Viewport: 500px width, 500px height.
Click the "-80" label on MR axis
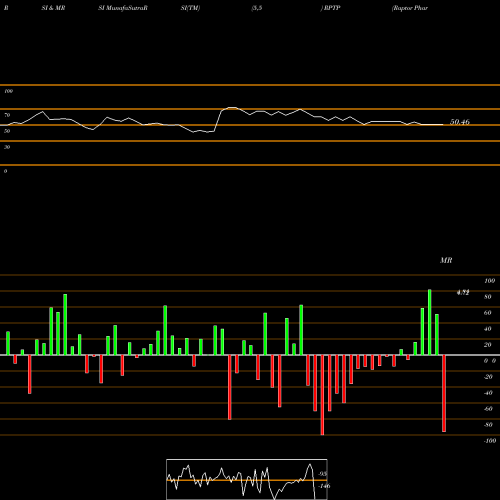pos(488,425)
